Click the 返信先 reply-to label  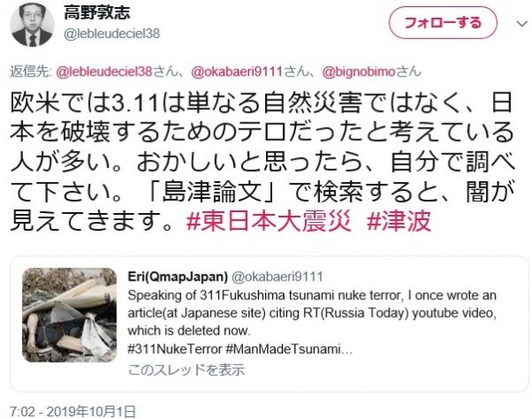(30, 72)
